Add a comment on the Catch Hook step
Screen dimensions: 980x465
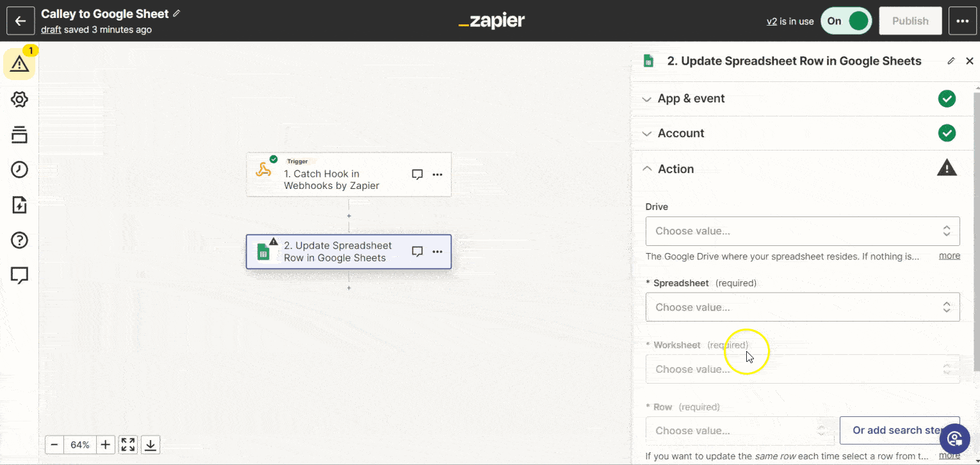point(417,174)
